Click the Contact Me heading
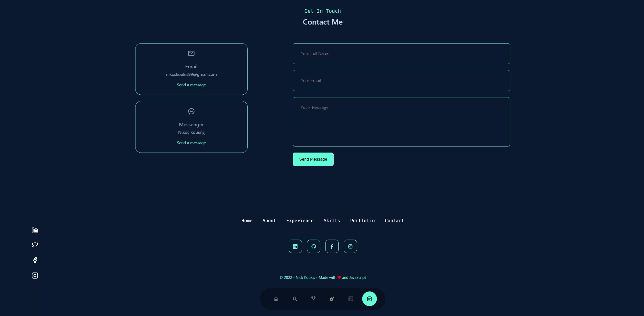 323,22
